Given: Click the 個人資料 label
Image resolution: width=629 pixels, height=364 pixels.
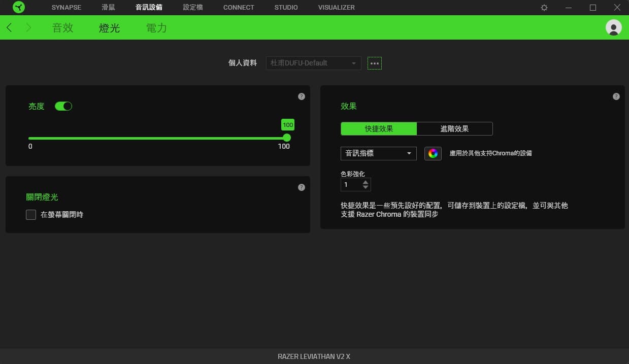Looking at the screenshot, I should point(243,63).
